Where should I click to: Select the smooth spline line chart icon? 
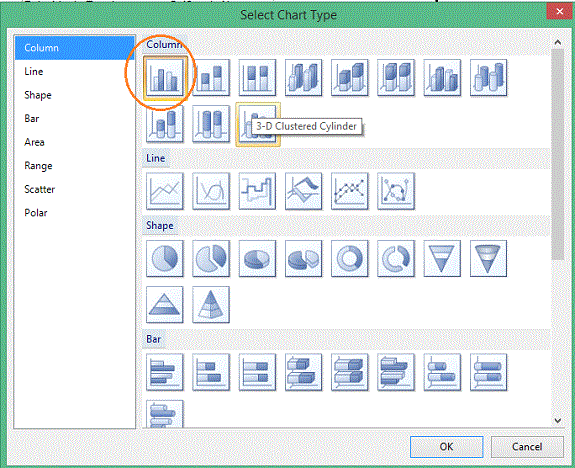pyautogui.click(x=211, y=191)
